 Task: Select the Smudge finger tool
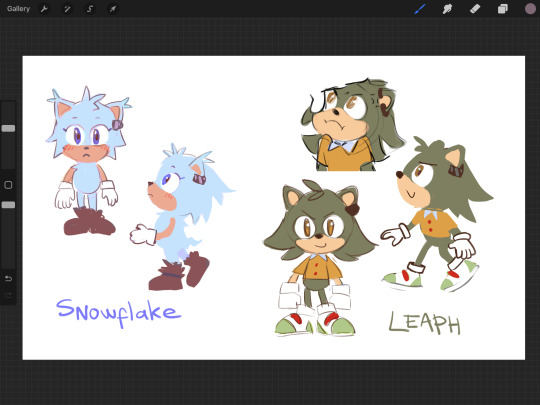447,9
